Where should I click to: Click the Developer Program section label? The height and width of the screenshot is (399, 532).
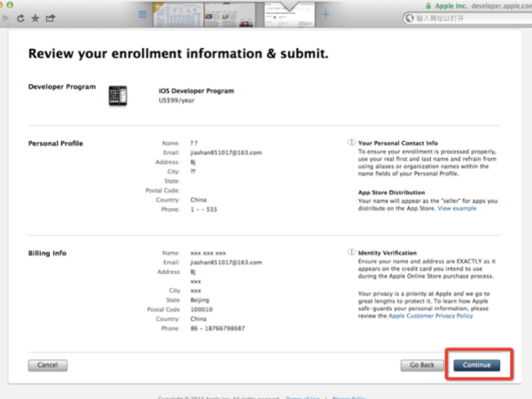coord(62,87)
